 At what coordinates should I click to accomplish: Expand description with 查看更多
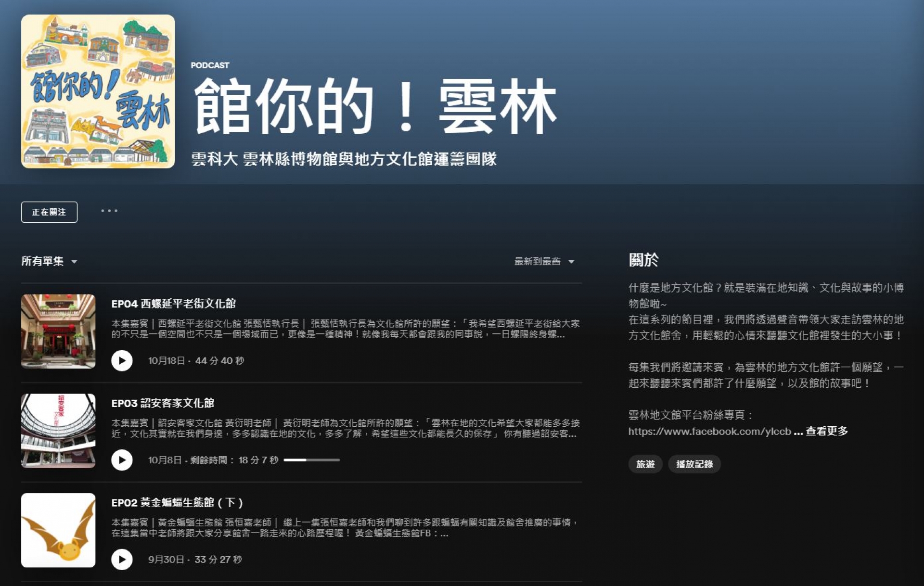(827, 432)
